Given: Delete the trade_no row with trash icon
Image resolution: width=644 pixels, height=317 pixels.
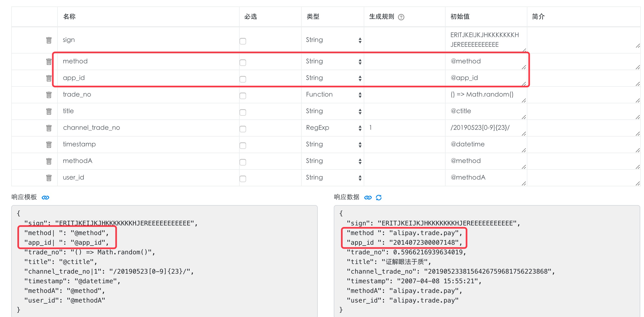Looking at the screenshot, I should pyautogui.click(x=49, y=95).
